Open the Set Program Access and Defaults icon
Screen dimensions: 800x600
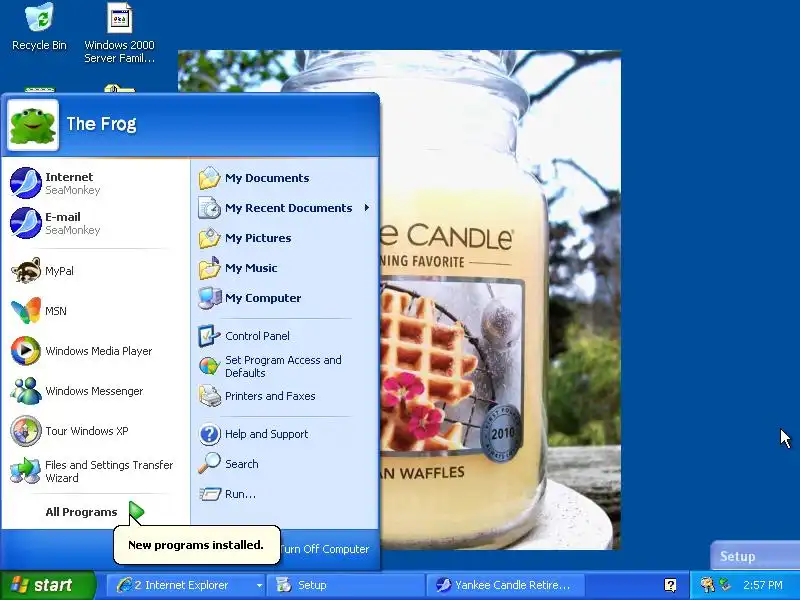[x=209, y=366]
